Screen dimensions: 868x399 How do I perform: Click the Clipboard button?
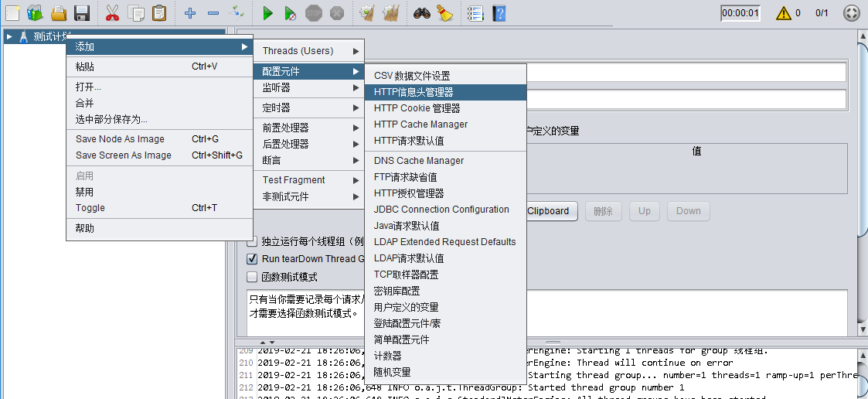point(552,210)
